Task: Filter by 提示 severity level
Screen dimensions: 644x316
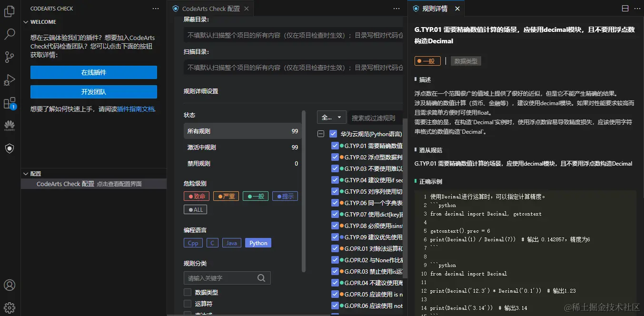Action: [x=285, y=196]
